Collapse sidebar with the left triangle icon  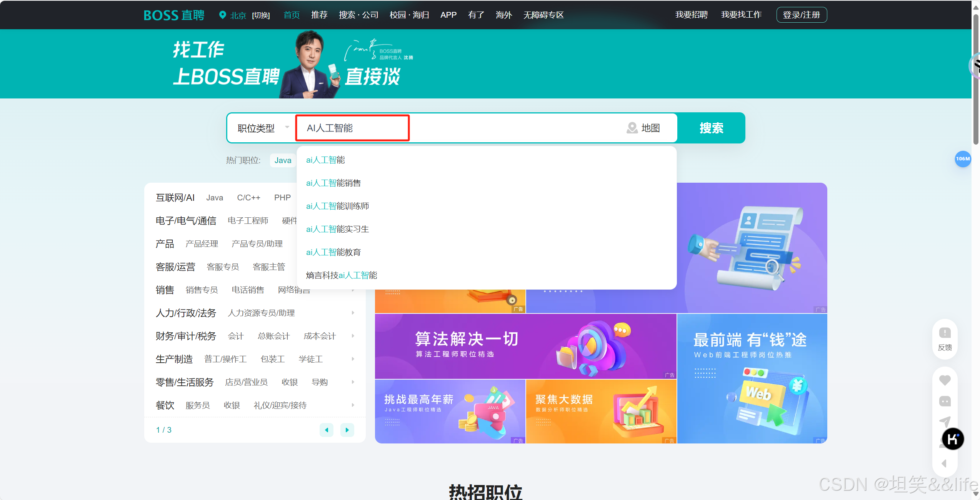pyautogui.click(x=944, y=463)
